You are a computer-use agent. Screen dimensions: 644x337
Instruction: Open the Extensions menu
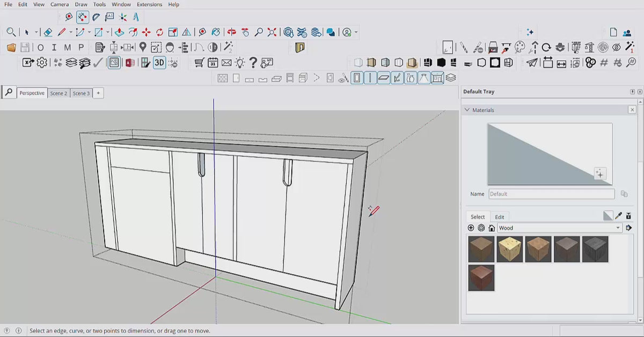tap(149, 4)
